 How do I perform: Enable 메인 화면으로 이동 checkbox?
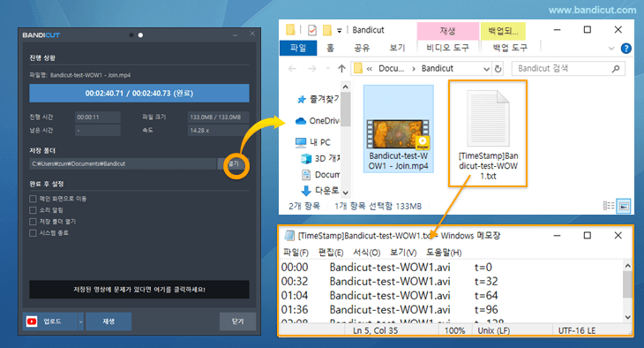coord(33,199)
